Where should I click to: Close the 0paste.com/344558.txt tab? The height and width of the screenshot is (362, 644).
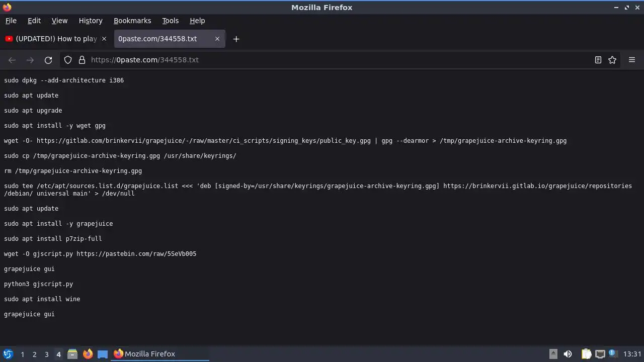(217, 39)
